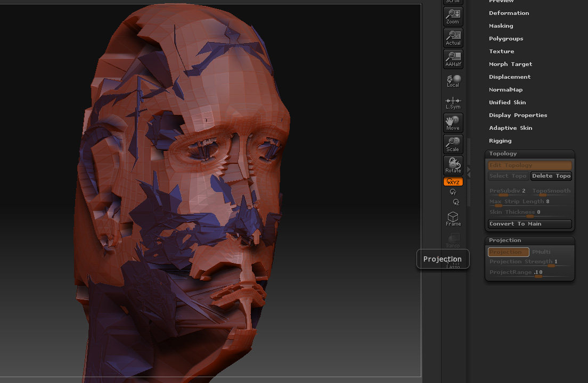Toggle Local transformations icon
Viewport: 588px width, 383px height.
tap(453, 80)
